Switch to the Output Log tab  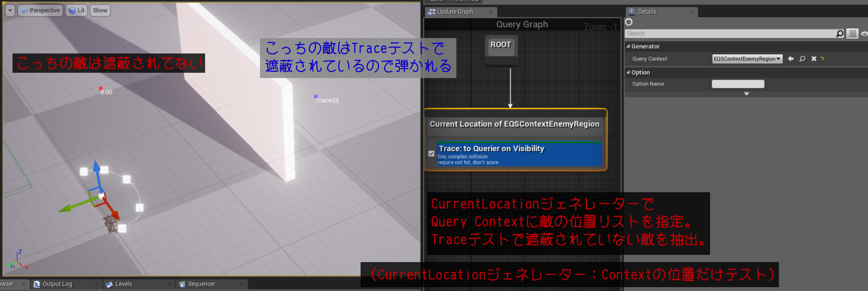tap(57, 284)
